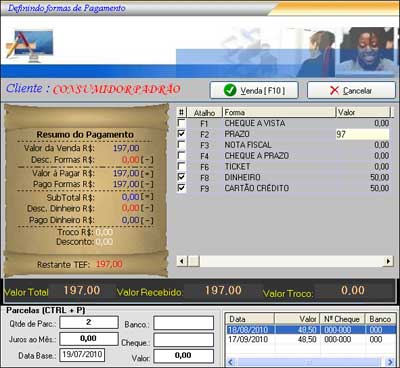This screenshot has width=400, height=368.
Task: Click the Nº Cheque column header
Action: [343, 319]
